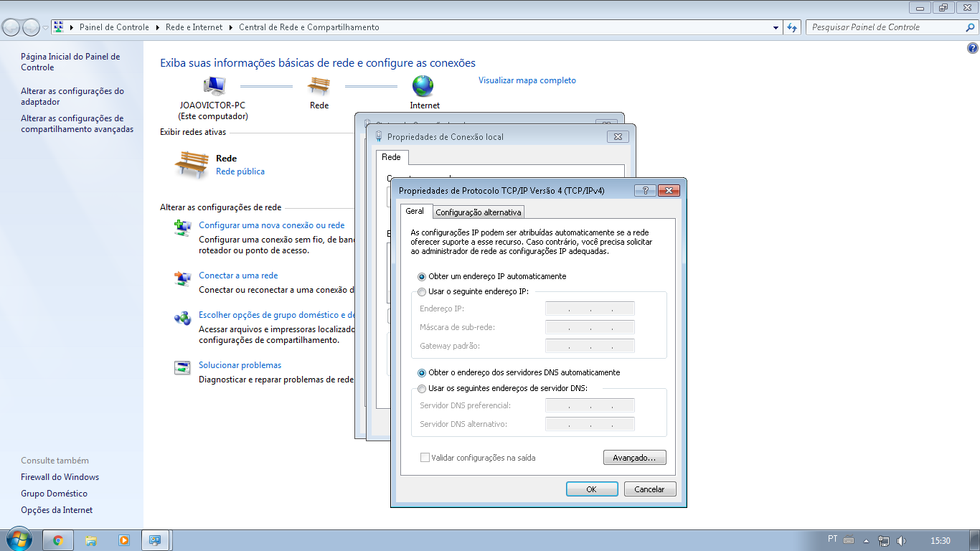This screenshot has height=551, width=980.
Task: Open 'Visualizar mapa completo' link
Action: [x=527, y=80]
